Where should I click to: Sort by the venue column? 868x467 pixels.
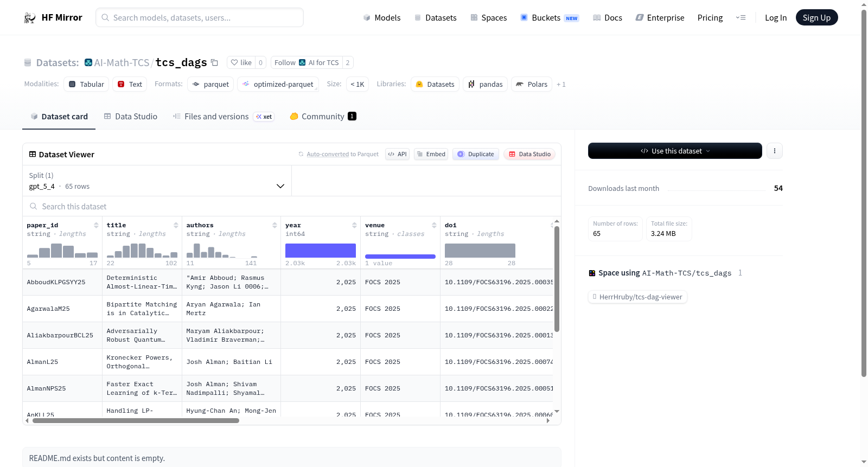(434, 225)
